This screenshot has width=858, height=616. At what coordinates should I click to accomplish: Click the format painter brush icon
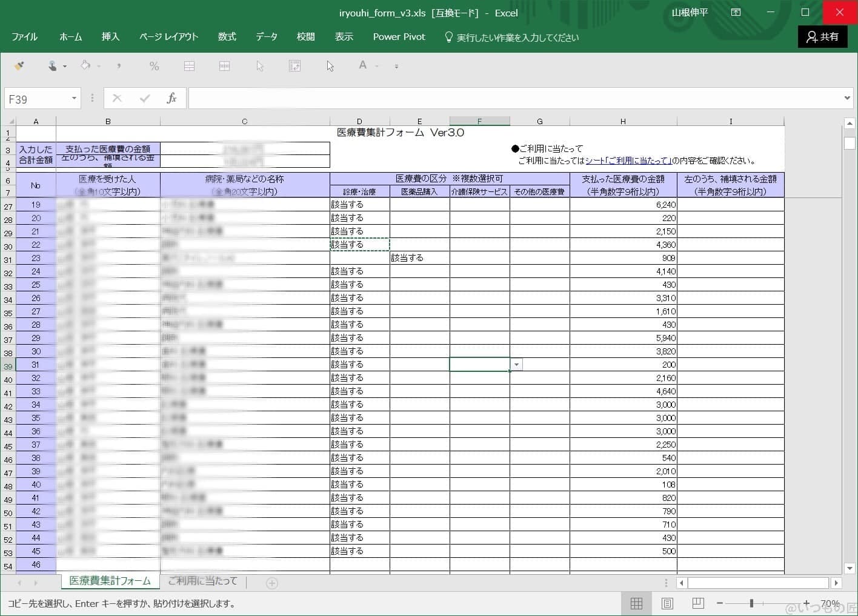click(19, 66)
